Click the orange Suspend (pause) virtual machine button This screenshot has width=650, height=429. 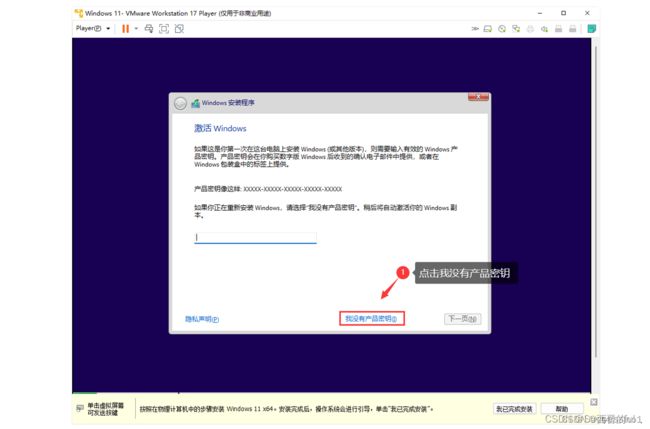click(125, 29)
